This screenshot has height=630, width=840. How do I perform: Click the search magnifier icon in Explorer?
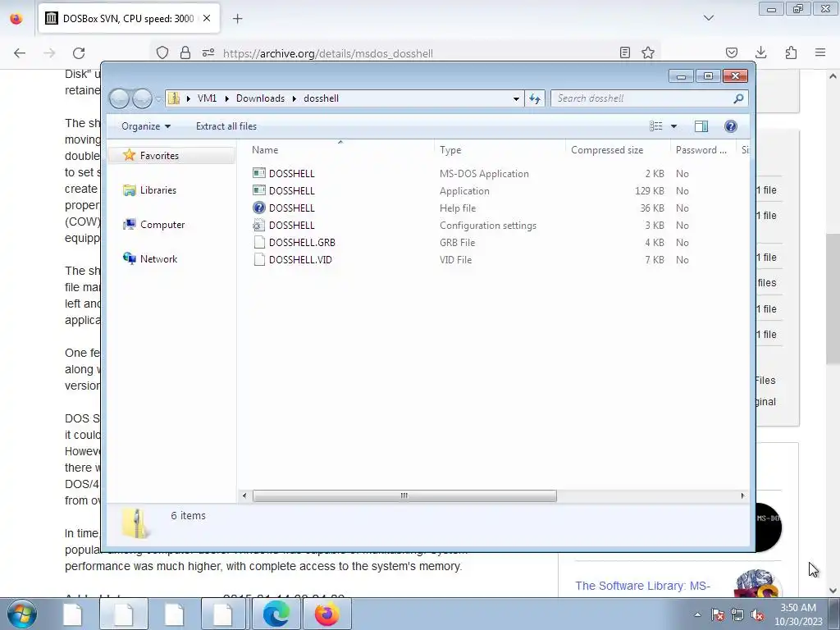[738, 98]
